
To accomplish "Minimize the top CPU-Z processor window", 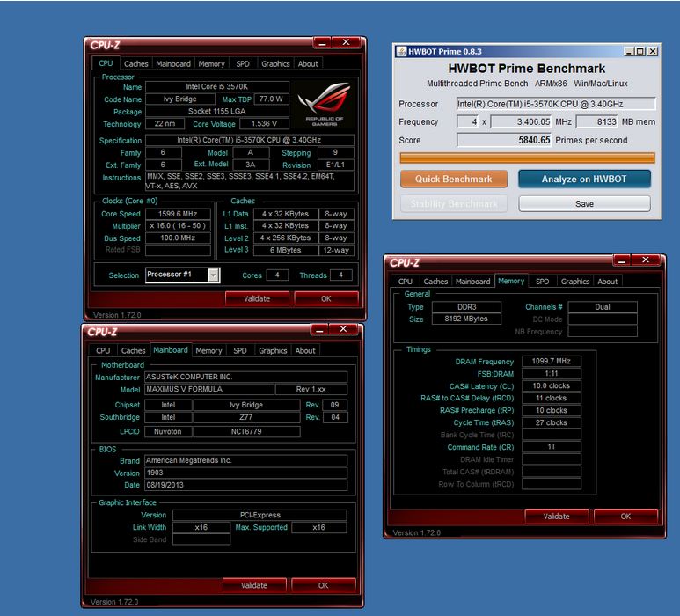I will (x=322, y=42).
